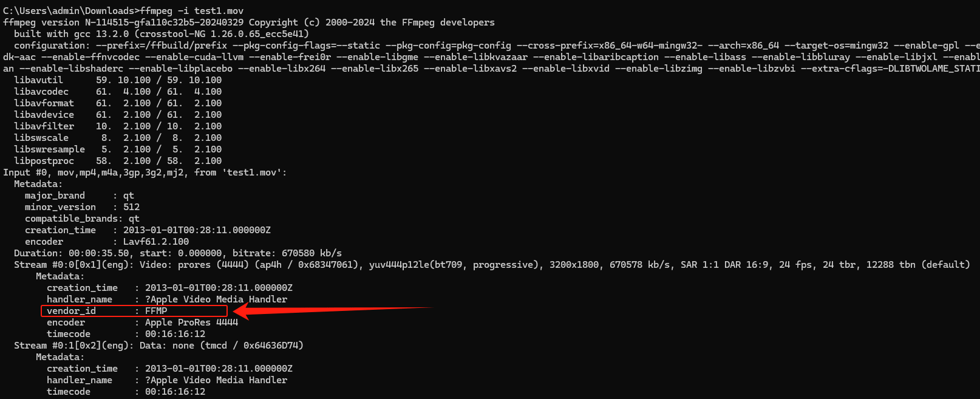Image resolution: width=980 pixels, height=399 pixels.
Task: Click the red-highlighted vendor_id FFMP line
Action: point(134,311)
